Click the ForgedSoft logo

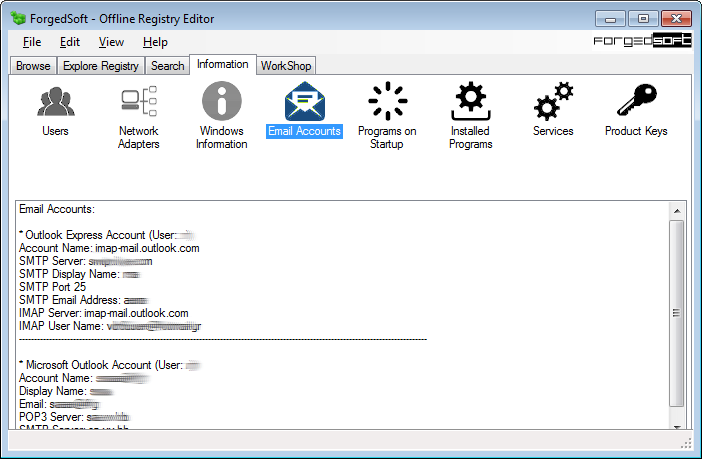pos(642,41)
